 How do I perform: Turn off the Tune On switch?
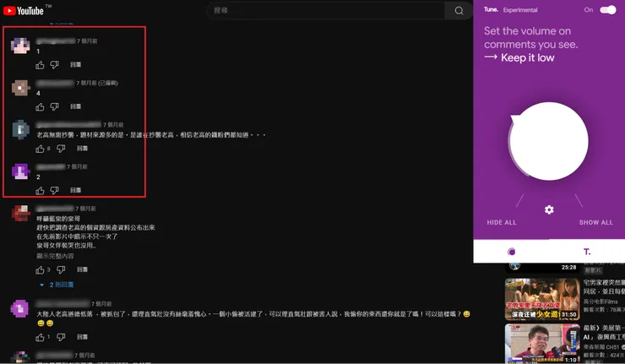608,10
